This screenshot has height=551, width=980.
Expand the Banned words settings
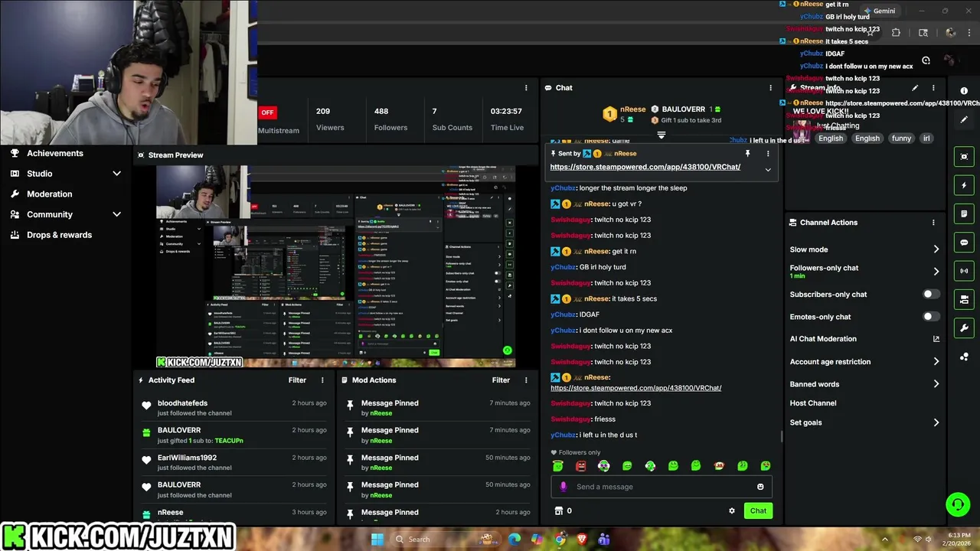click(936, 384)
